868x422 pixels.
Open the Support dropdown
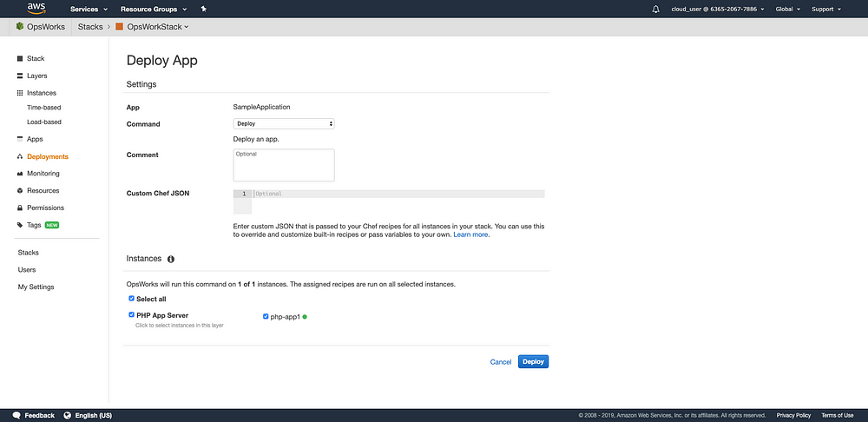pos(826,10)
